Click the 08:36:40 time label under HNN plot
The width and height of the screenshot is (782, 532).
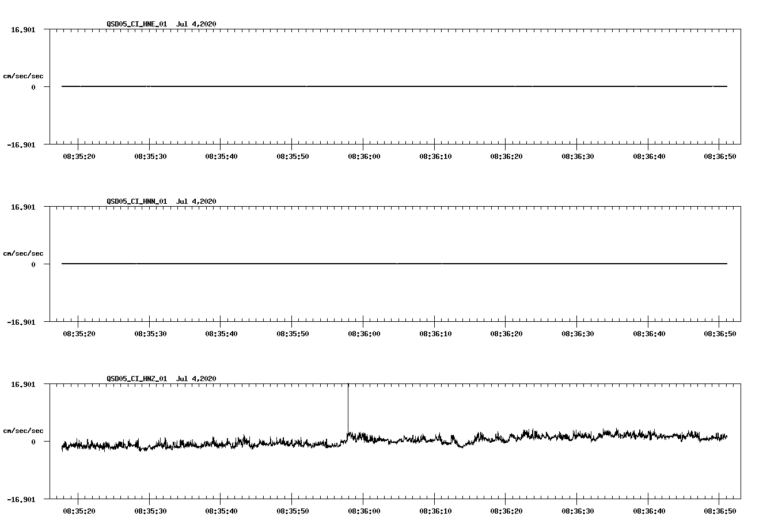point(649,334)
